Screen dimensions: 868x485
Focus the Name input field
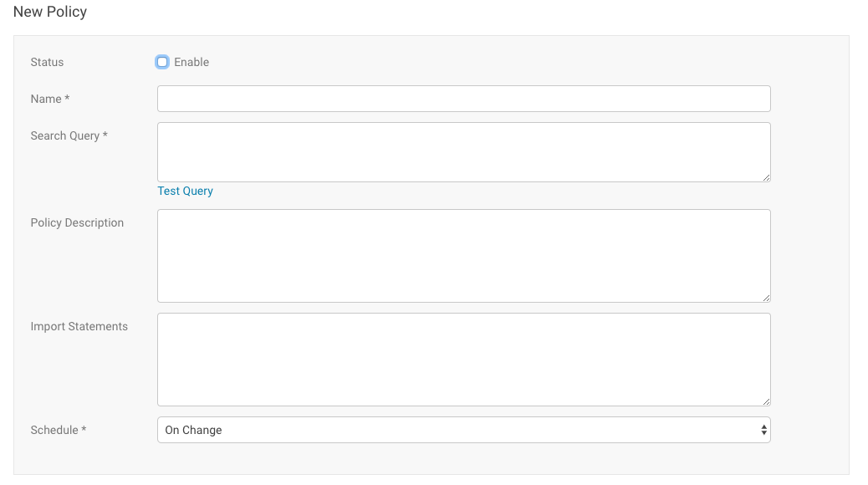(463, 99)
